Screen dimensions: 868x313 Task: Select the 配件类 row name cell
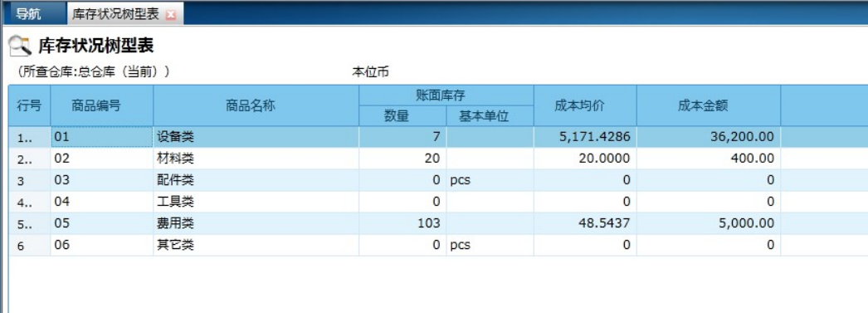click(x=256, y=181)
